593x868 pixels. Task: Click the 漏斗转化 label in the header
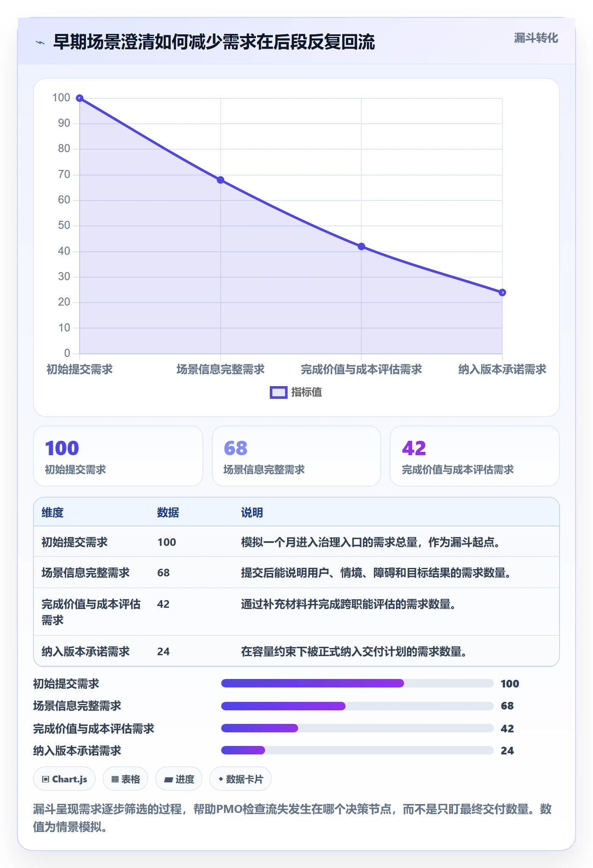point(536,38)
